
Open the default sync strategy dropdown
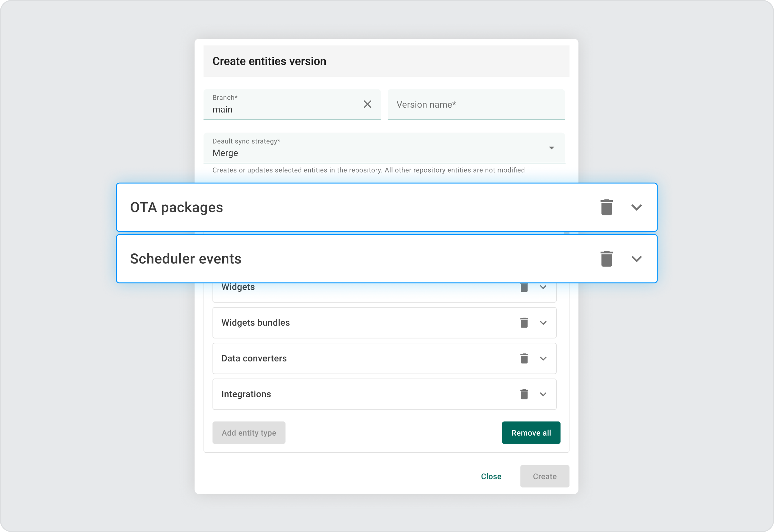[x=551, y=148]
